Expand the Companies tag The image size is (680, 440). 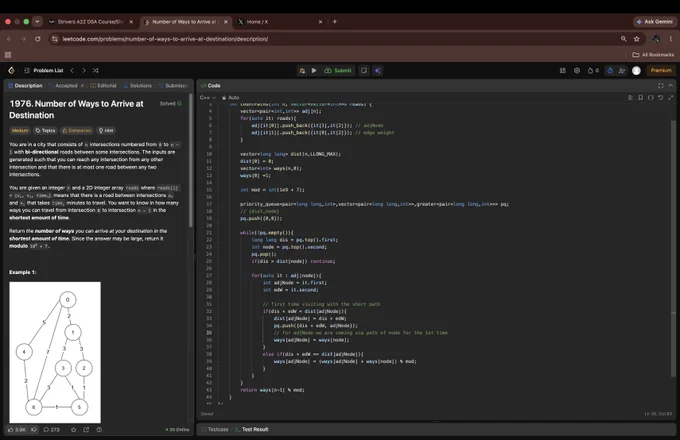[77, 130]
